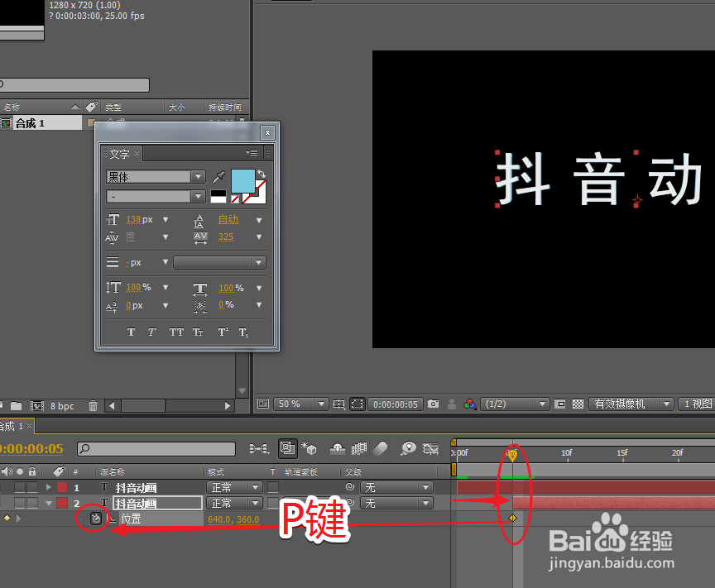
Task: Toggle Preserve Transparency box for layer 1
Action: [273, 487]
